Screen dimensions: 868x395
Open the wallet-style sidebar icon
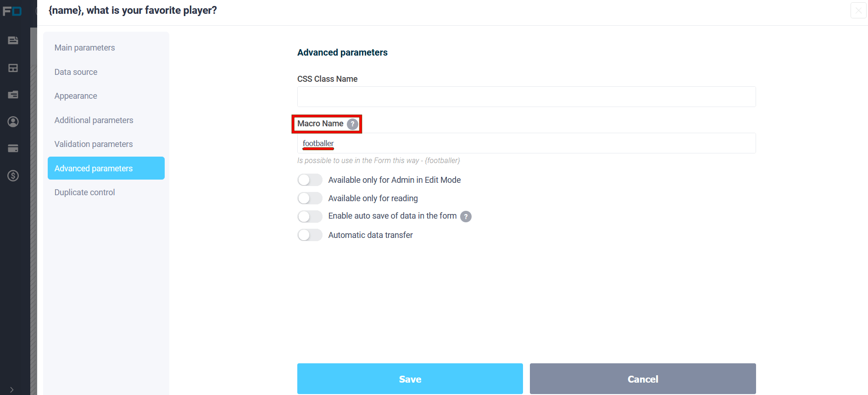[x=13, y=95]
